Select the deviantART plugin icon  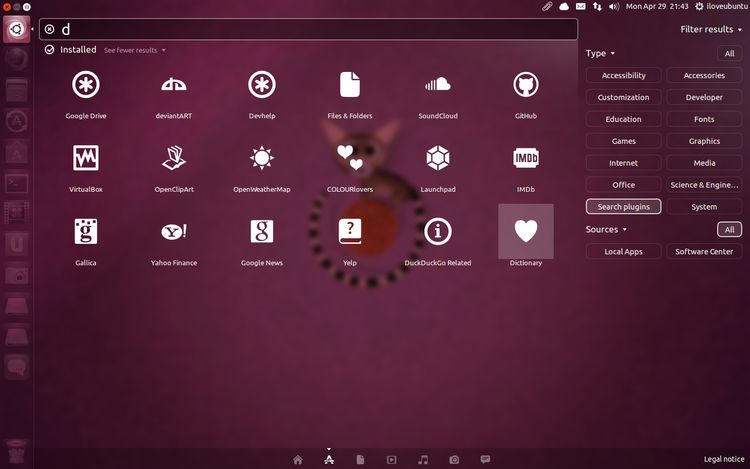[x=174, y=85]
